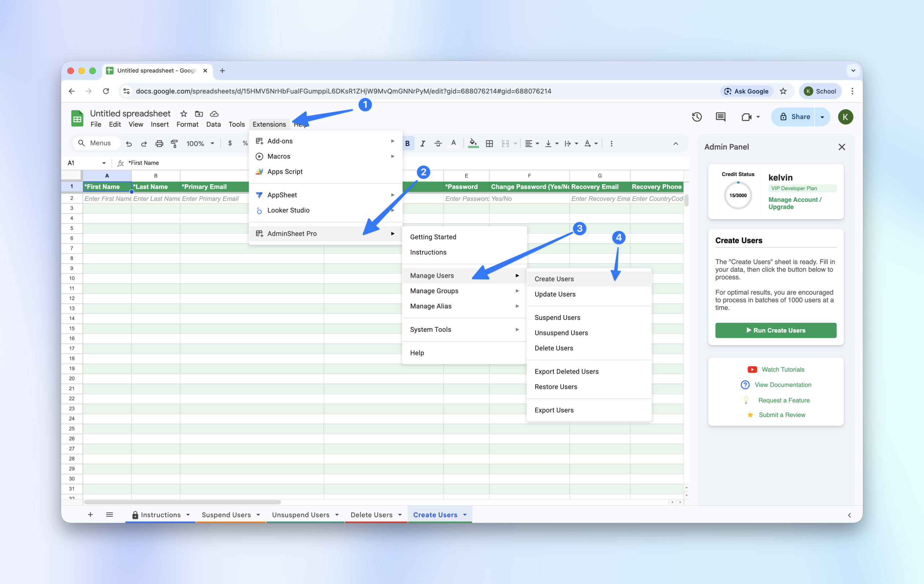
Task: Open the Share options dropdown arrow
Action: pyautogui.click(x=822, y=117)
